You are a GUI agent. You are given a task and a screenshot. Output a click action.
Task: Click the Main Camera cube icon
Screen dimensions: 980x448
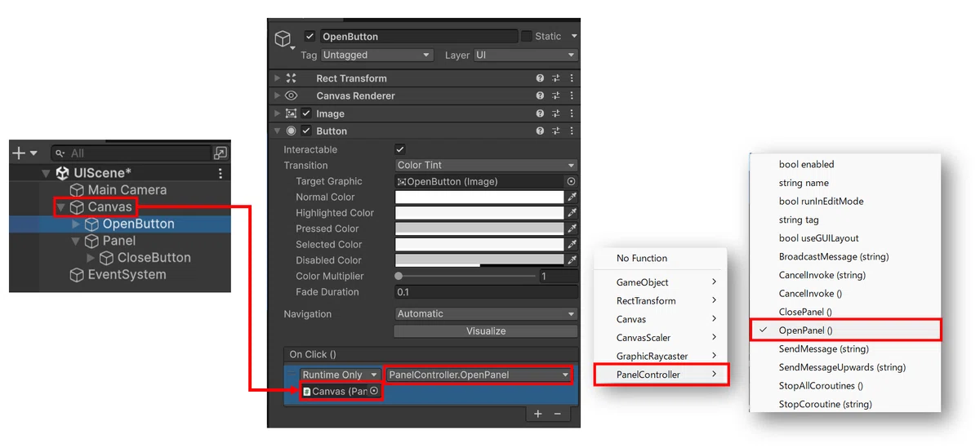point(77,190)
